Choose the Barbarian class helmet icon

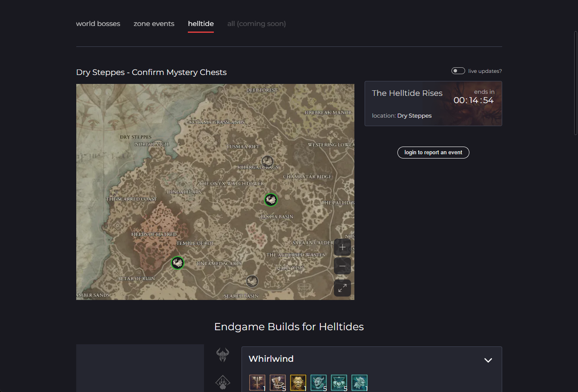click(223, 355)
